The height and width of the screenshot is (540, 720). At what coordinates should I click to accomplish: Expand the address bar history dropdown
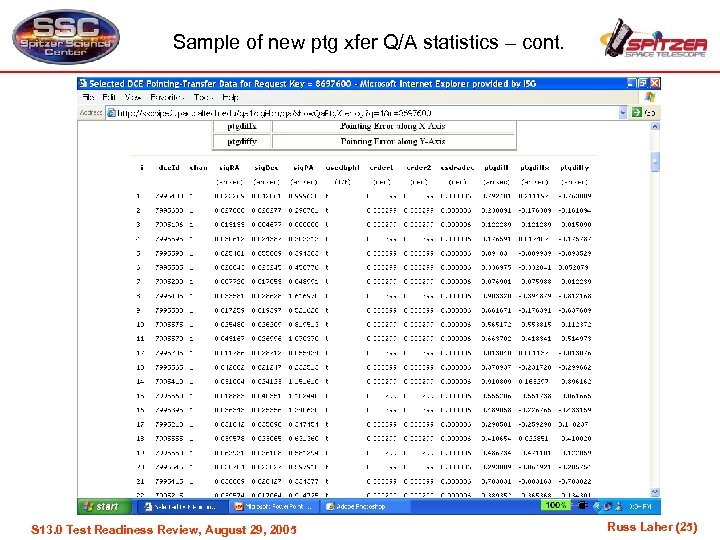tap(623, 112)
